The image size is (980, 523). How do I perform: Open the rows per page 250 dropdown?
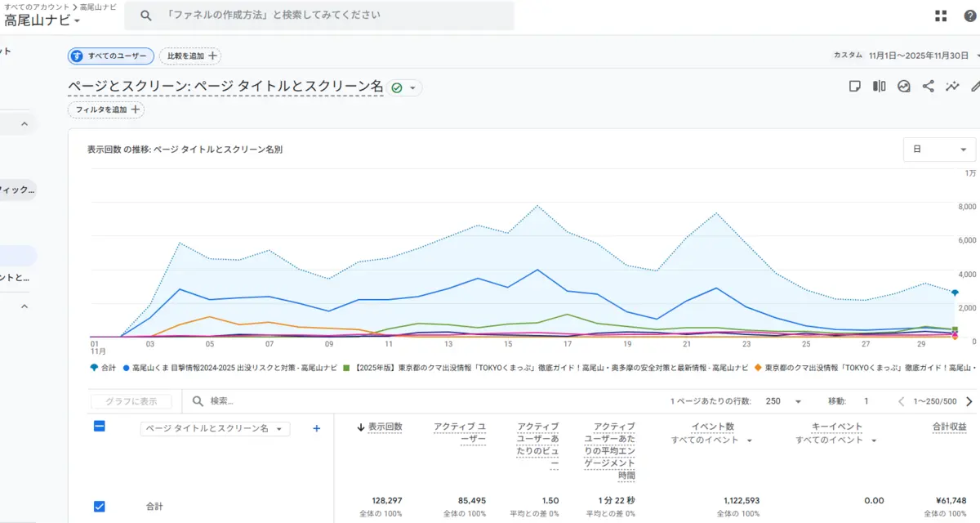click(x=784, y=401)
